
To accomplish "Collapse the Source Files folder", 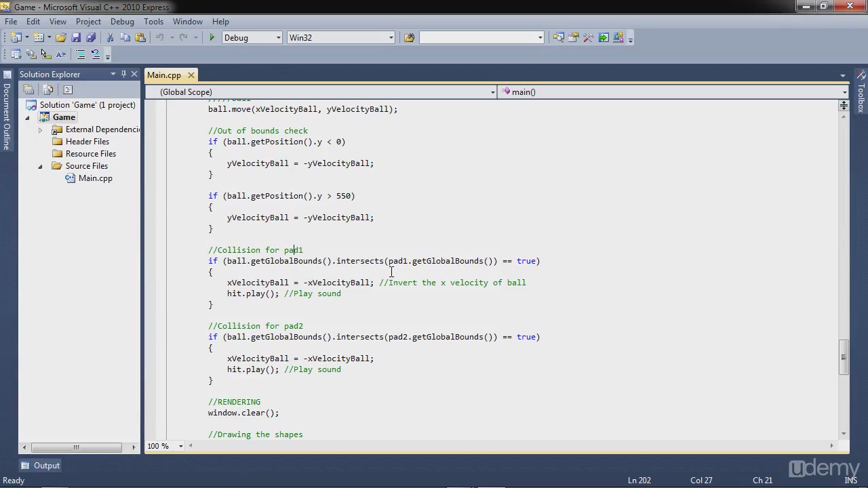I will (x=40, y=166).
